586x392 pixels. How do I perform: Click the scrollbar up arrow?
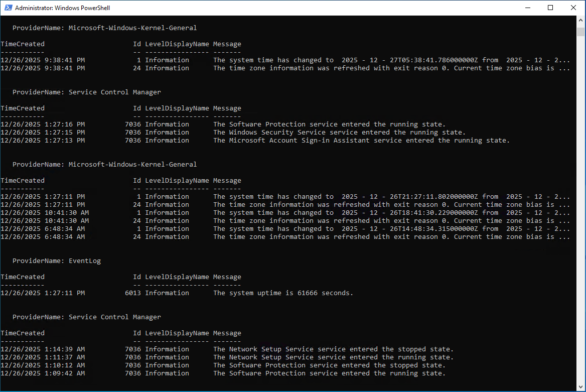[x=580, y=21]
